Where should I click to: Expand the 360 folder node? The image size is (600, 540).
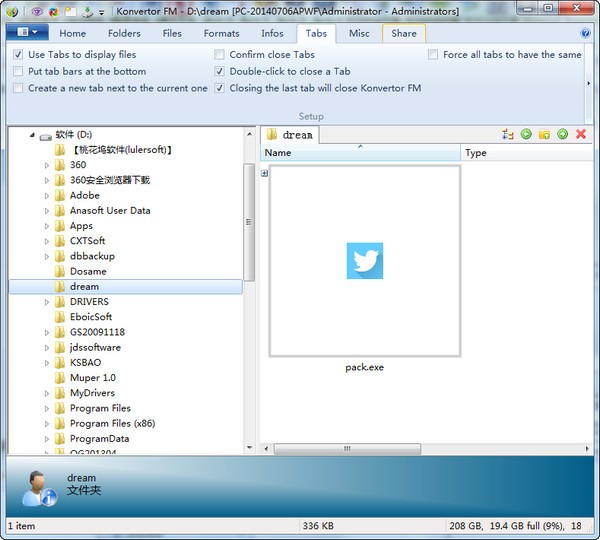tap(47, 165)
